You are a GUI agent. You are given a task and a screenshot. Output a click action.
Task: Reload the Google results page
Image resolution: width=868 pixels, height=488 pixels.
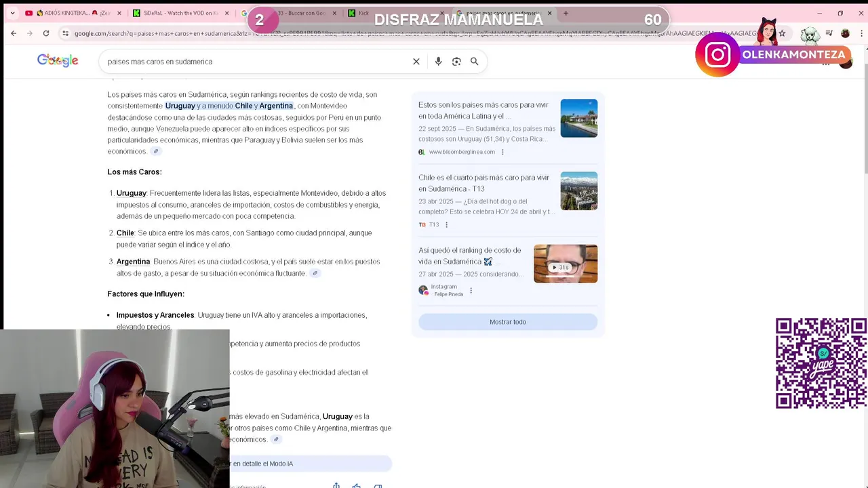[x=46, y=33]
